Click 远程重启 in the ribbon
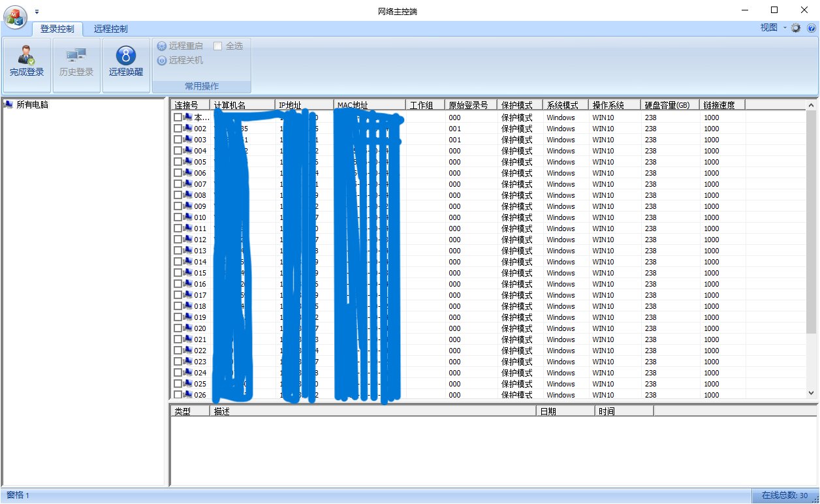 180,46
